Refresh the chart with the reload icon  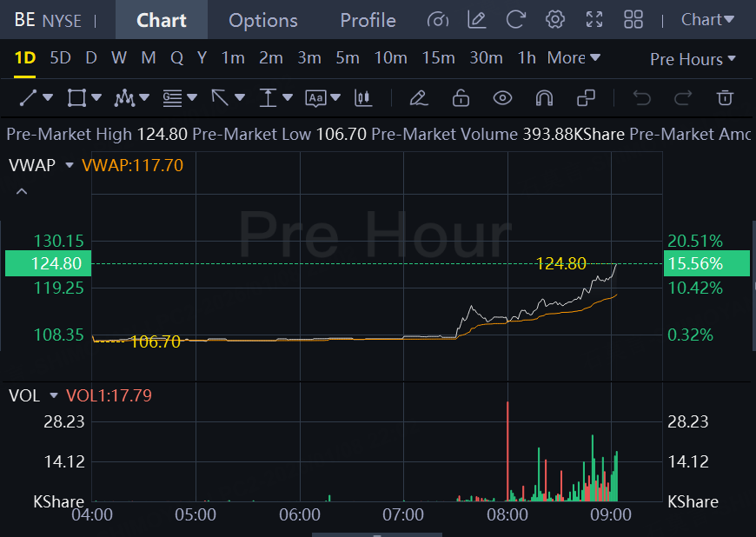coord(515,20)
